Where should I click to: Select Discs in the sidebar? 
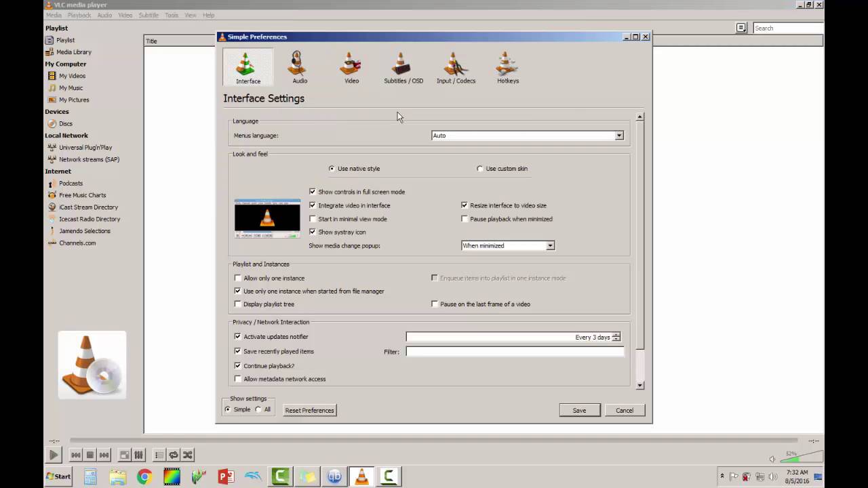(65, 123)
